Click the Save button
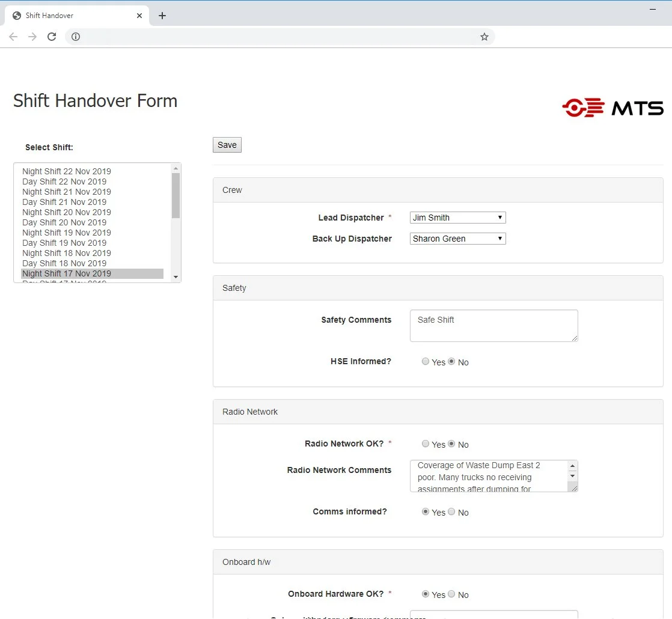Screen dimensions: 672x619 tap(227, 145)
